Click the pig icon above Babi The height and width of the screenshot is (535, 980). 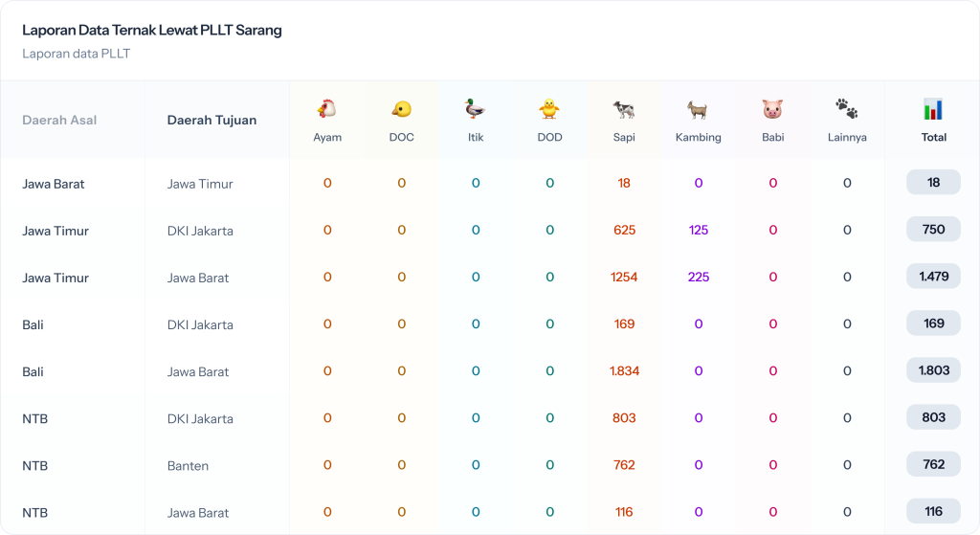pos(772,109)
